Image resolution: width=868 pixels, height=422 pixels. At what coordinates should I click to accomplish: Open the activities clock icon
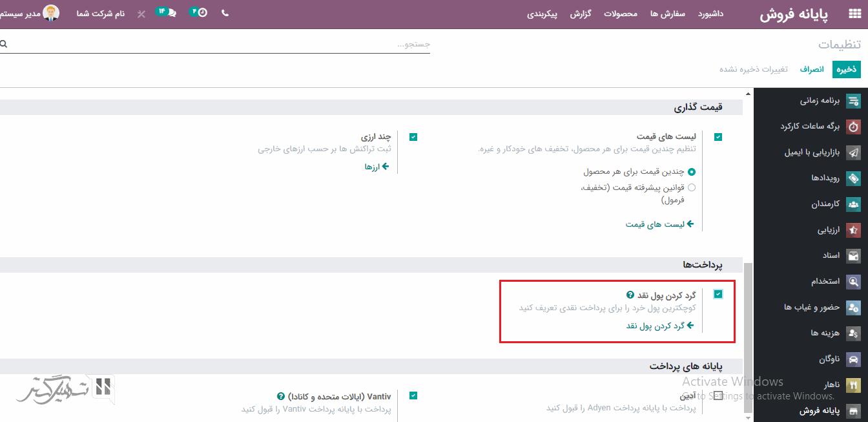click(x=202, y=12)
